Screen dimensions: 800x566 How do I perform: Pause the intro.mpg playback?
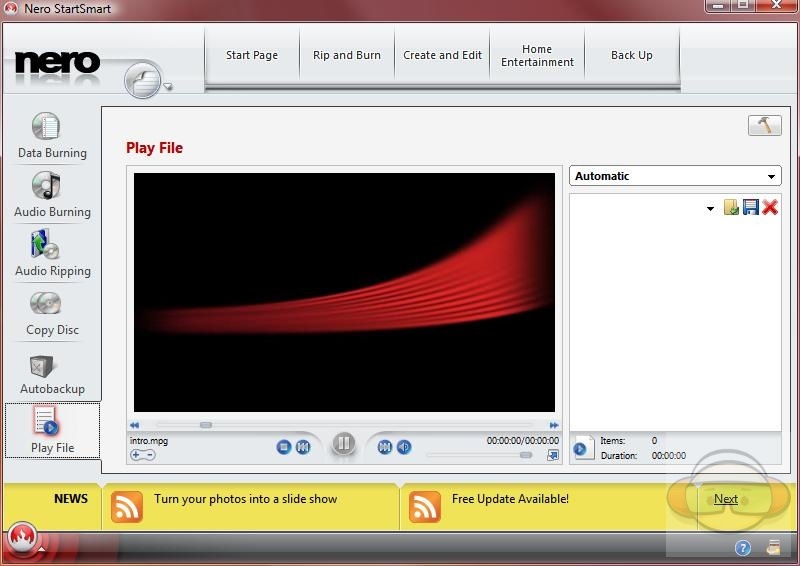pos(343,444)
